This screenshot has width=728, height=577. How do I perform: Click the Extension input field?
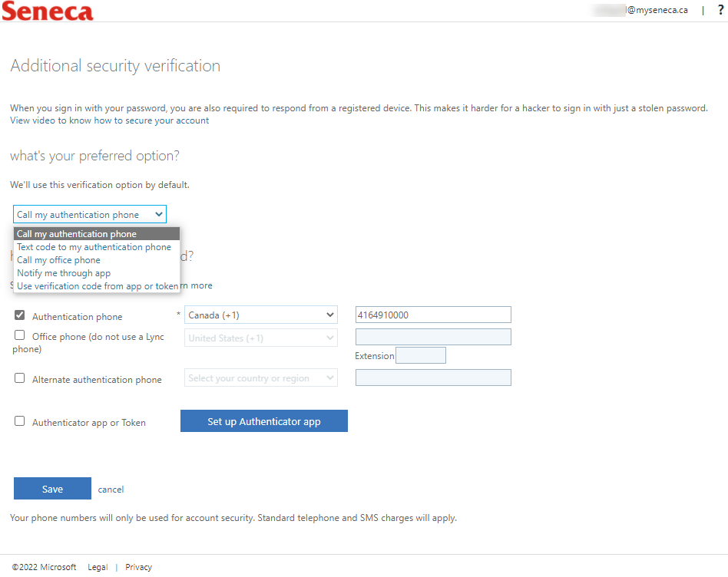(421, 356)
